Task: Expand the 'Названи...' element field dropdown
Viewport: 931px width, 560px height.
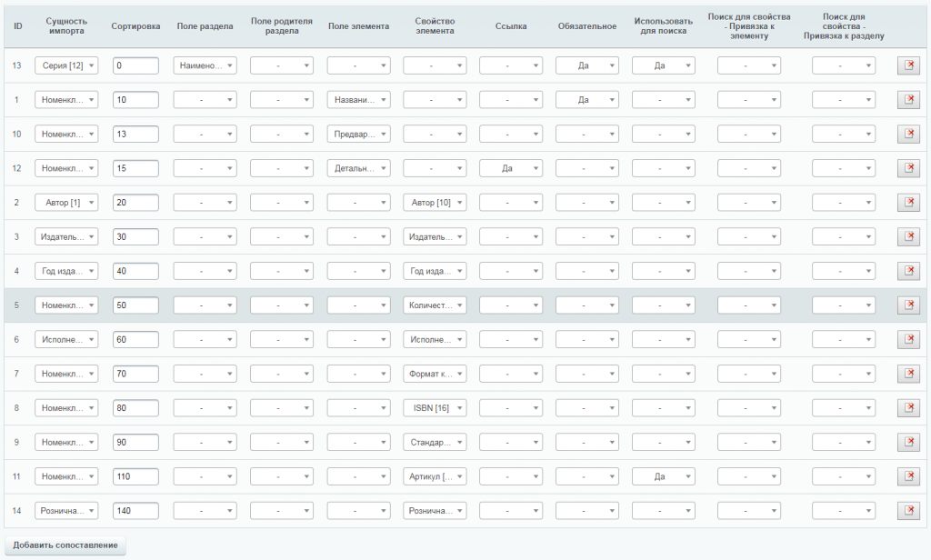Action: (358, 100)
